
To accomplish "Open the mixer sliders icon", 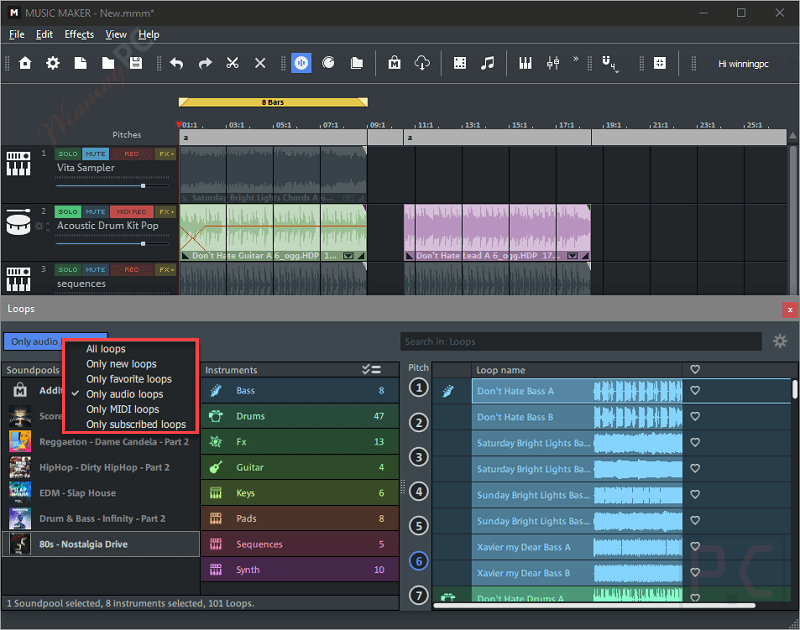I will click(553, 63).
